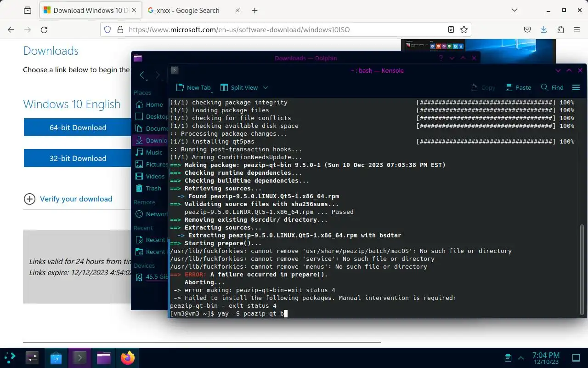Click the Konsole window terminal icon

tap(175, 70)
